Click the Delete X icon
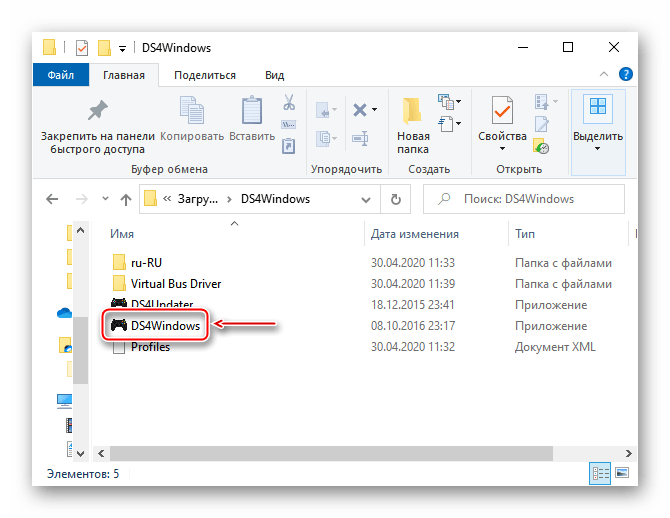Viewport: 670px width, 518px height. pos(360,110)
